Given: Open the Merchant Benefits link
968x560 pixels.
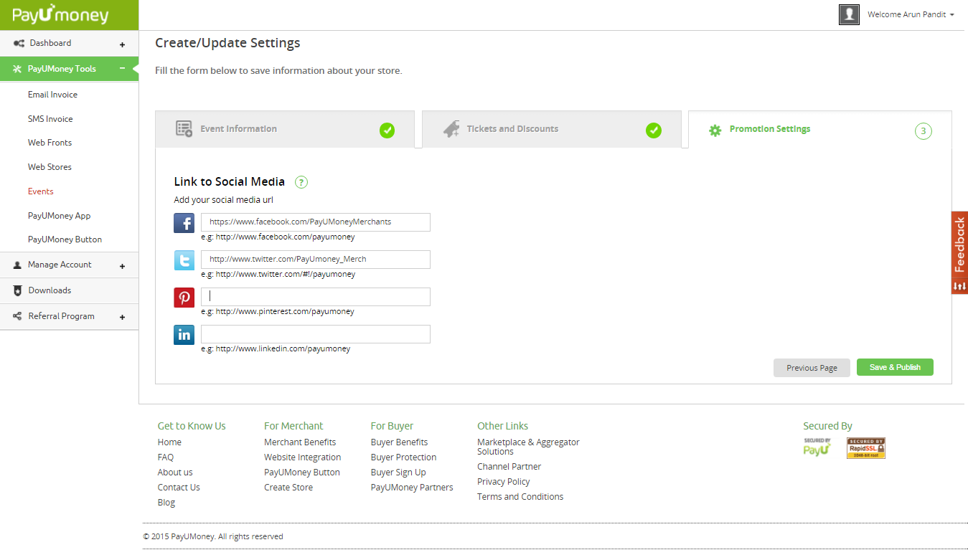Looking at the screenshot, I should point(300,442).
